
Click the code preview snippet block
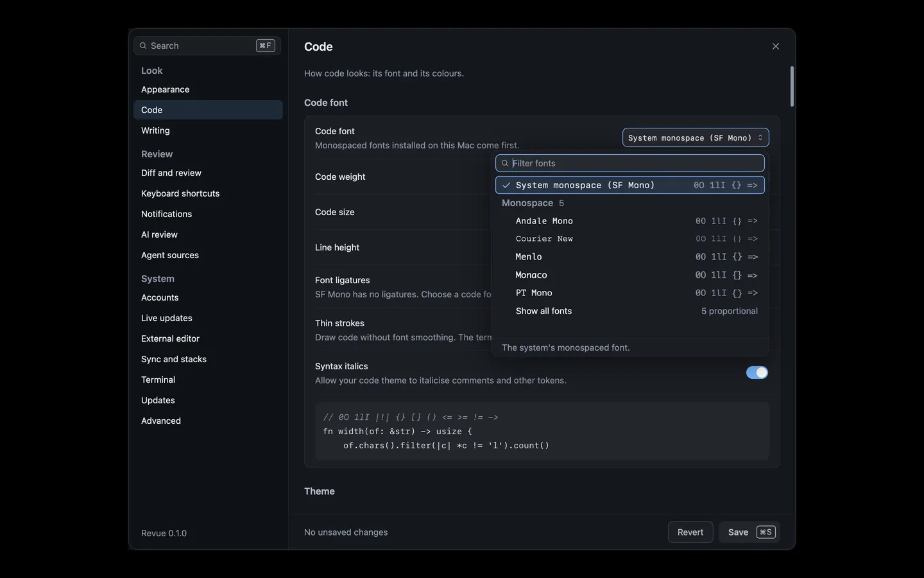pyautogui.click(x=542, y=431)
